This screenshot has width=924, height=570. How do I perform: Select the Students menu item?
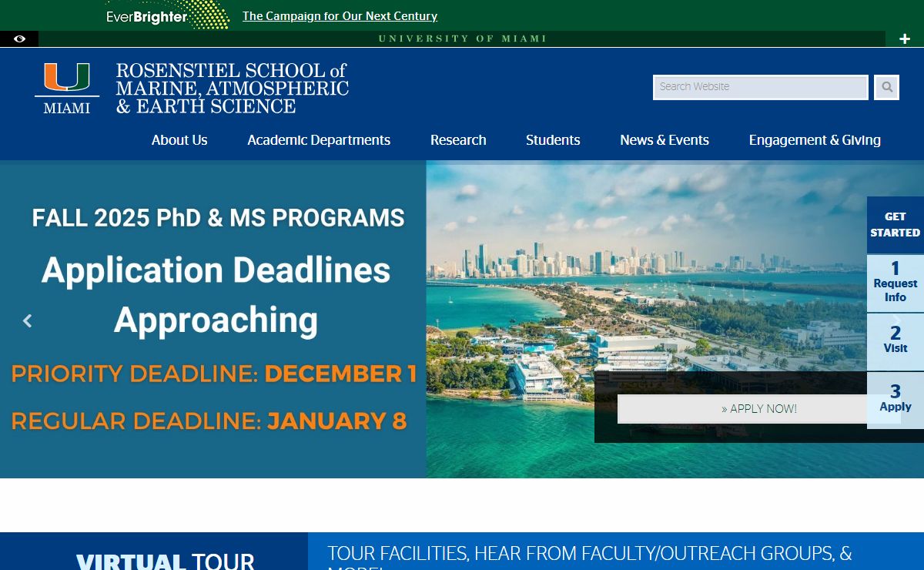tap(553, 140)
